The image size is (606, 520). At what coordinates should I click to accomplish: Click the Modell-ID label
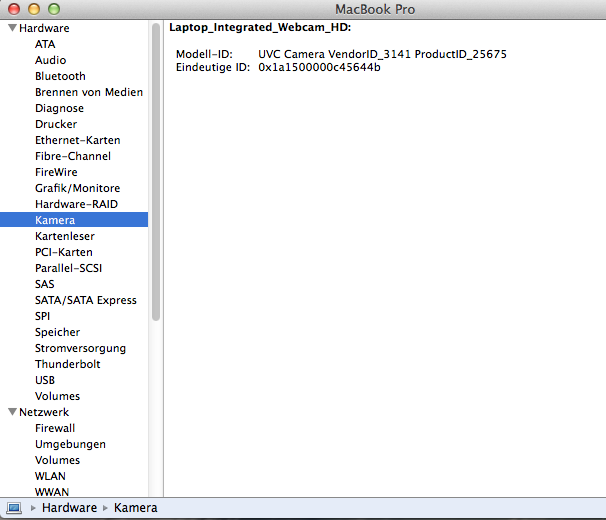204,54
